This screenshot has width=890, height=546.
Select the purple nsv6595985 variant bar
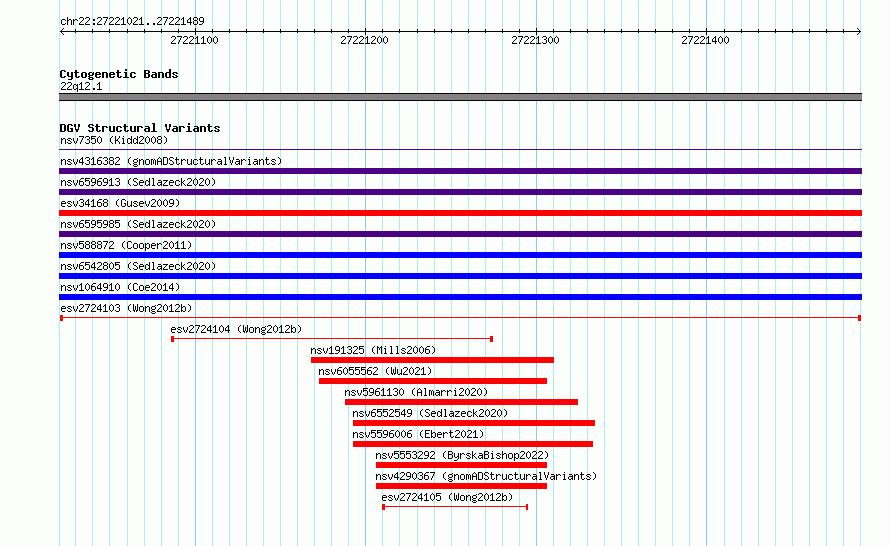[460, 234]
